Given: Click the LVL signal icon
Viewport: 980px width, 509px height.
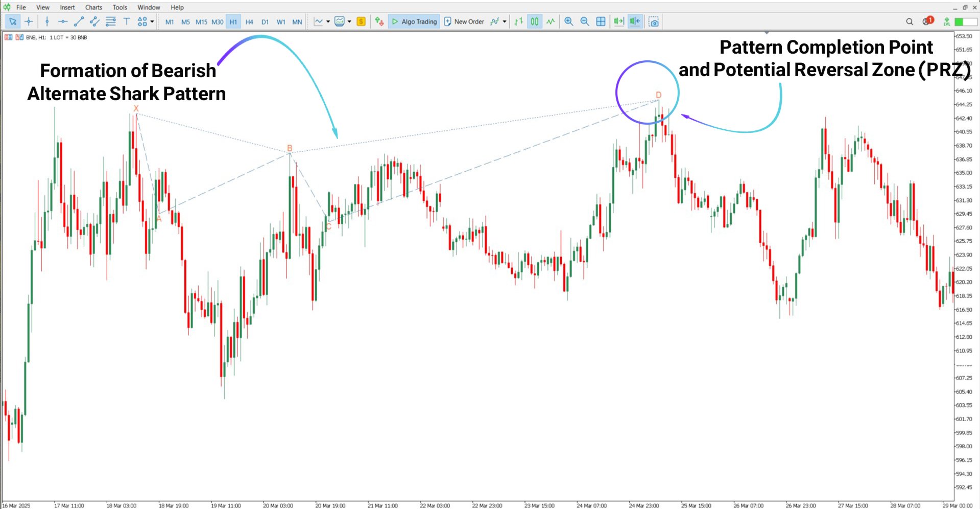Looking at the screenshot, I should tap(947, 21).
